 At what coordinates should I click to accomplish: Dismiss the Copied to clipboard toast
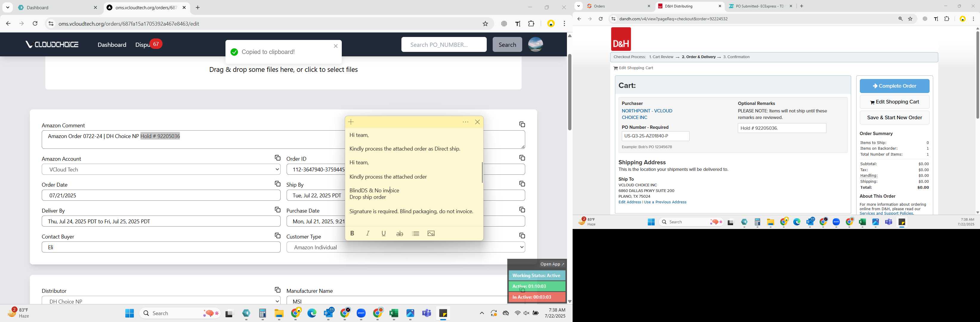tap(336, 46)
